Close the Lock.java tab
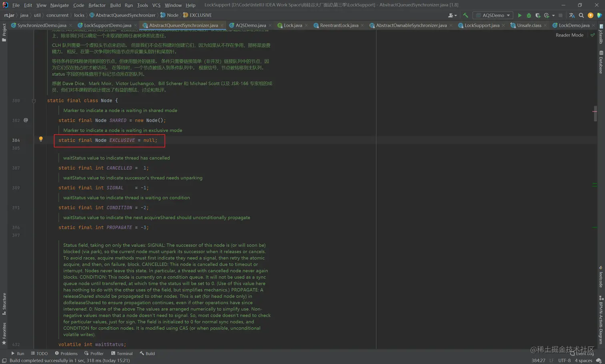Screen dimensions: 605x364 [x=307, y=26]
